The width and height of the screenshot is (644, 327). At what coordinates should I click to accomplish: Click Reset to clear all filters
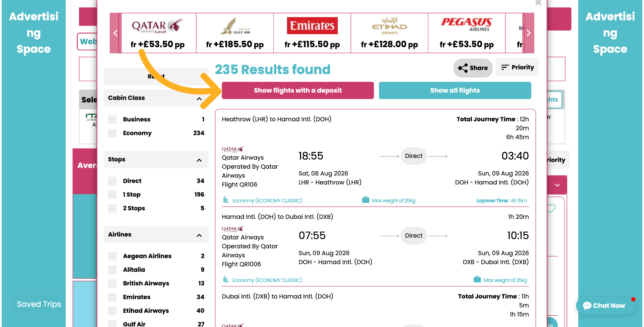pyautogui.click(x=156, y=76)
